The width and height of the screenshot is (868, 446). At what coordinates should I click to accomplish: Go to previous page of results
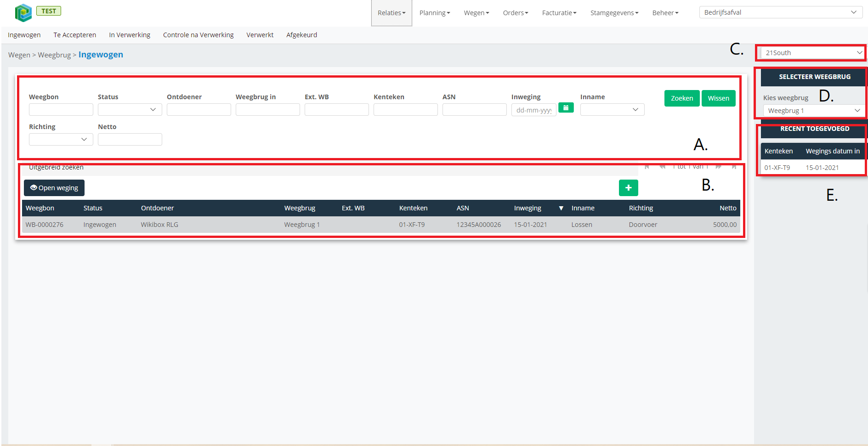[662, 166]
